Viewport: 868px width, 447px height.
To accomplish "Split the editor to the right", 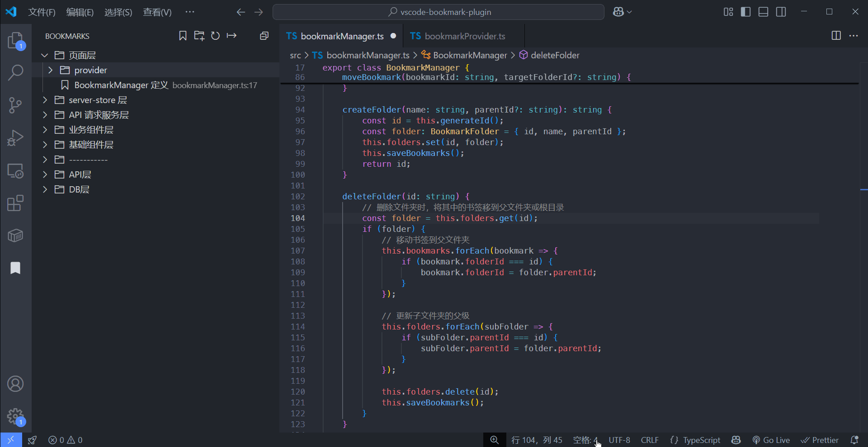I will tap(836, 36).
